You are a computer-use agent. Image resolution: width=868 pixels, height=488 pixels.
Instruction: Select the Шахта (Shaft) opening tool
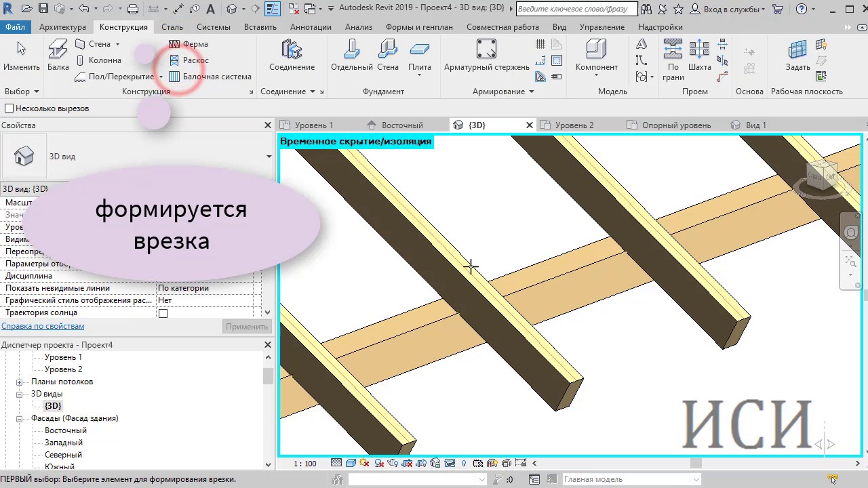(699, 56)
